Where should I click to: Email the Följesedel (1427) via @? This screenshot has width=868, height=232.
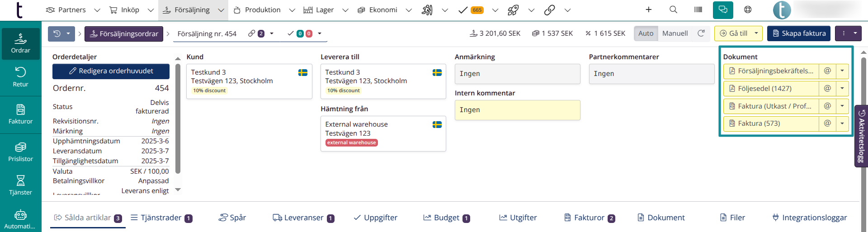click(x=827, y=89)
